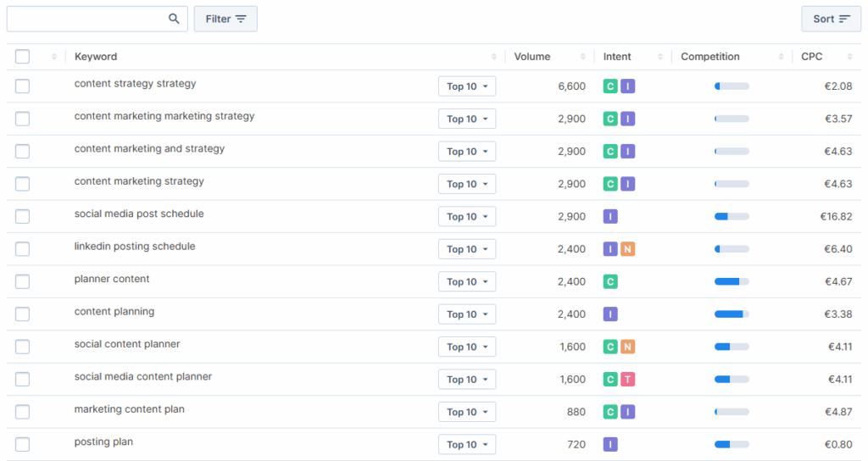Open the Sort button
This screenshot has width=868, height=461.
tap(831, 19)
